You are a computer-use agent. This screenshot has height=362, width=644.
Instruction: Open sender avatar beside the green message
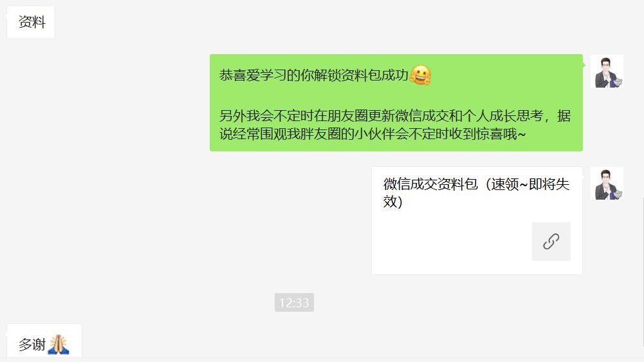(607, 71)
